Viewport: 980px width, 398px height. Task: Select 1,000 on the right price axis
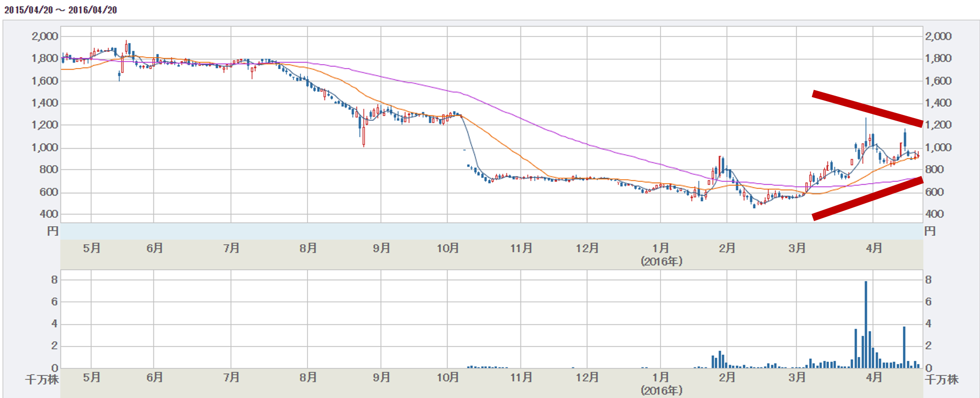pyautogui.click(x=938, y=147)
